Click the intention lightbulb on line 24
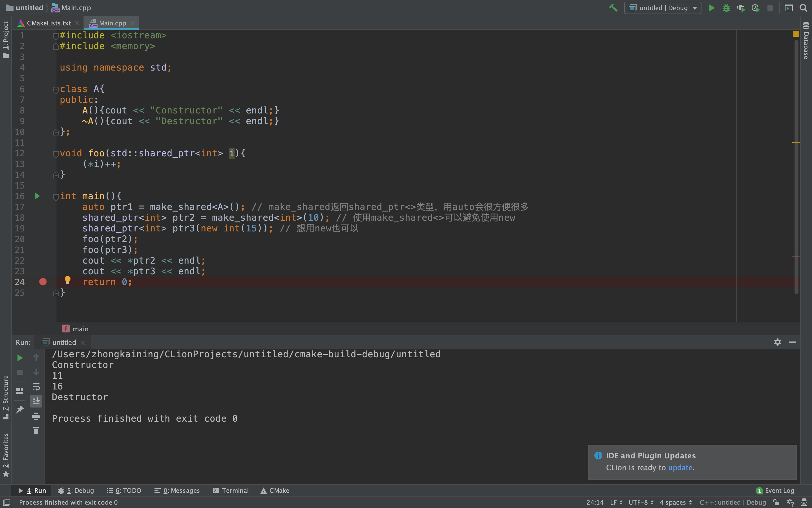This screenshot has height=508, width=812. [x=67, y=280]
